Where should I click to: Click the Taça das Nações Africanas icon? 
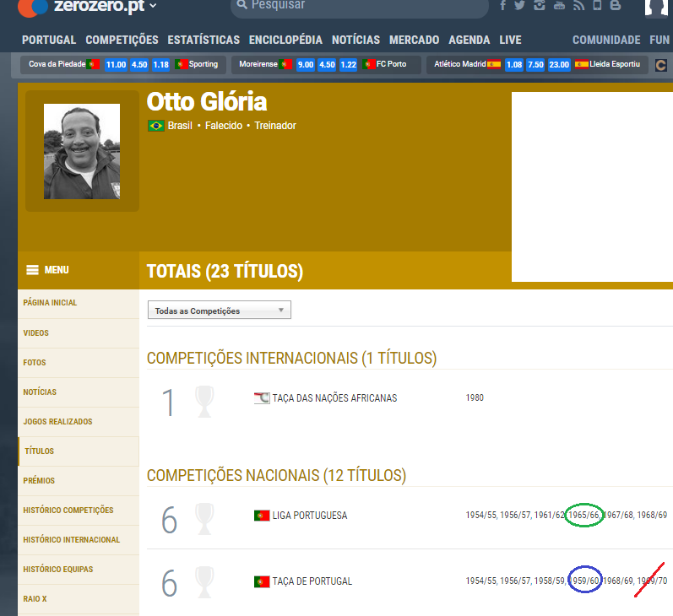262,398
